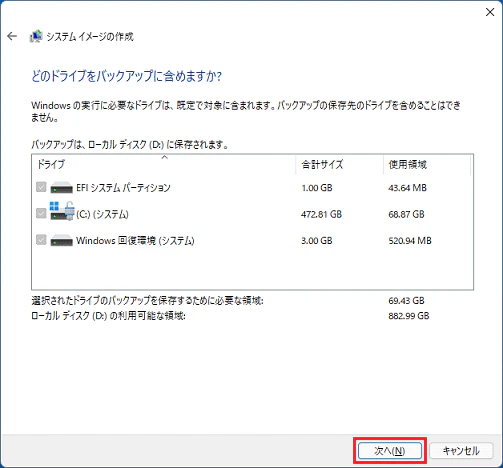Viewport: 503px width, 468px height.
Task: Sort by the ドライブ column header
Action: pyautogui.click(x=164, y=164)
